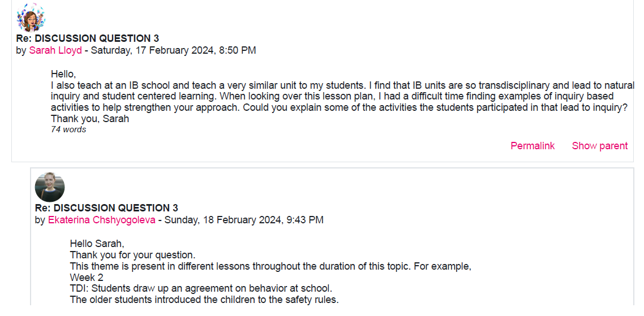Click the post title above Ekaterina's name
This screenshot has height=316, width=644.
106,208
